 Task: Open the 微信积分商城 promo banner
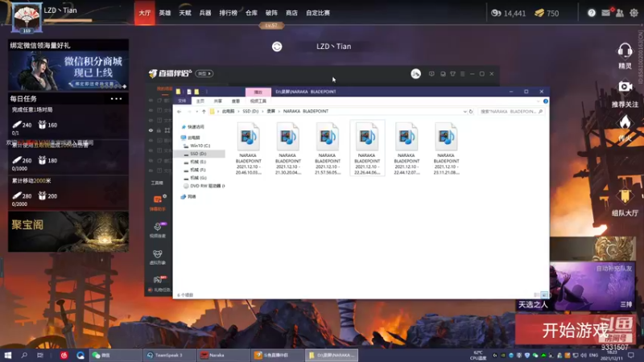click(68, 71)
